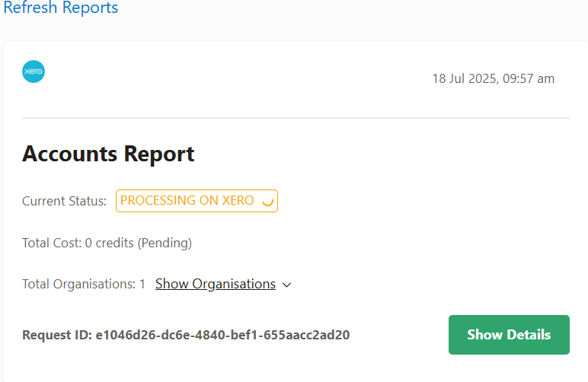Screen dimensions: 588x382
Task: Click the word XERO in status badge
Action: click(x=238, y=200)
